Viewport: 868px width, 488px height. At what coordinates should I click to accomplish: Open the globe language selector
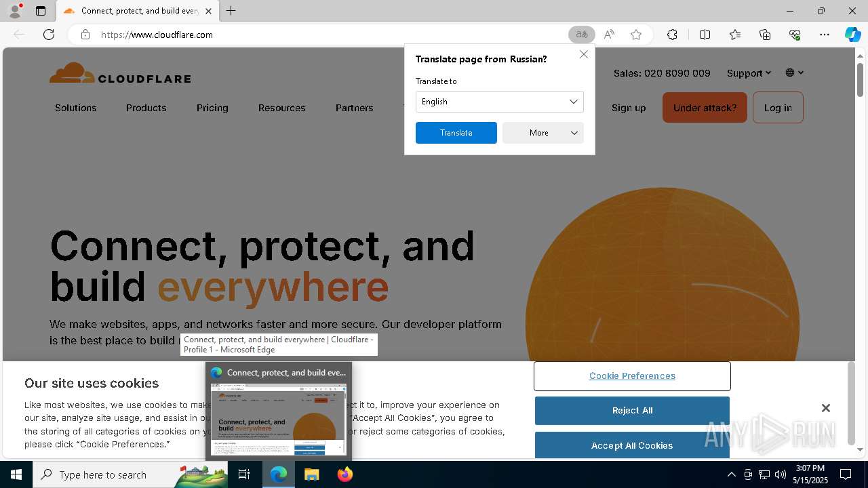pos(794,73)
